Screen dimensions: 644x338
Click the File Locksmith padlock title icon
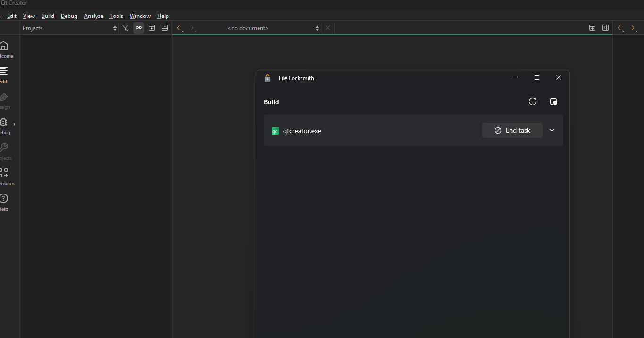(x=268, y=78)
